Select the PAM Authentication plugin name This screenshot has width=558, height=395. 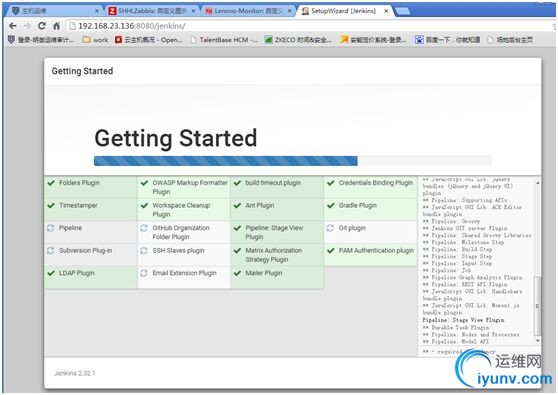[x=376, y=251]
